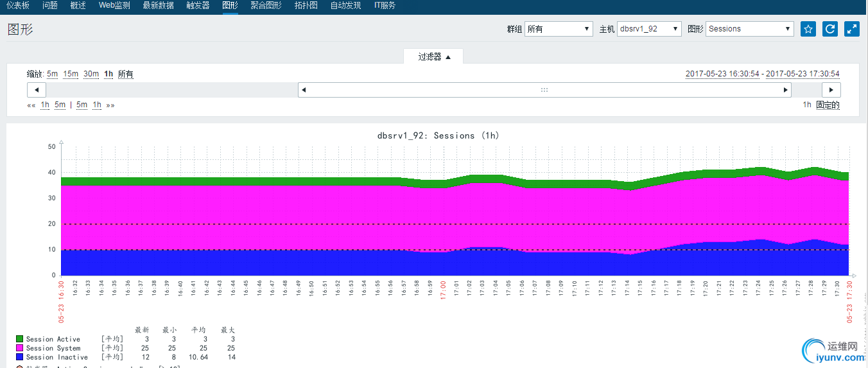The height and width of the screenshot is (368, 868).
Task: Set zoom to 30m
Action: [x=91, y=74]
